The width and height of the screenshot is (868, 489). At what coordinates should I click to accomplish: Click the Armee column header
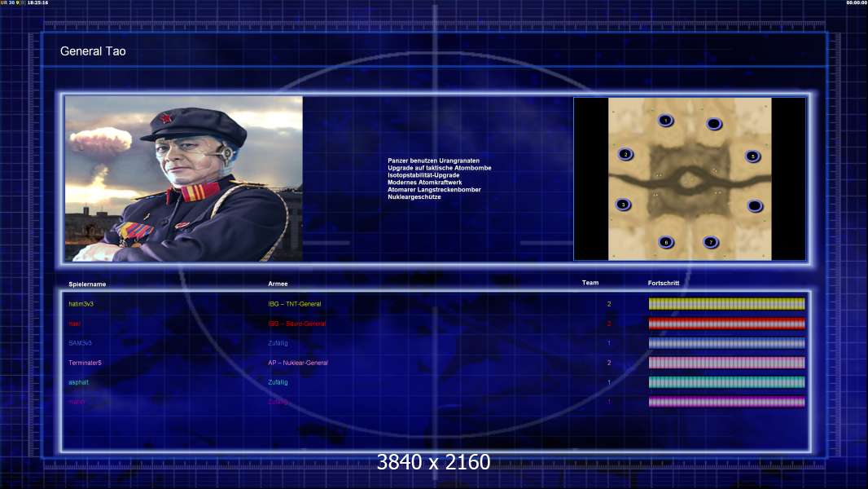(278, 284)
